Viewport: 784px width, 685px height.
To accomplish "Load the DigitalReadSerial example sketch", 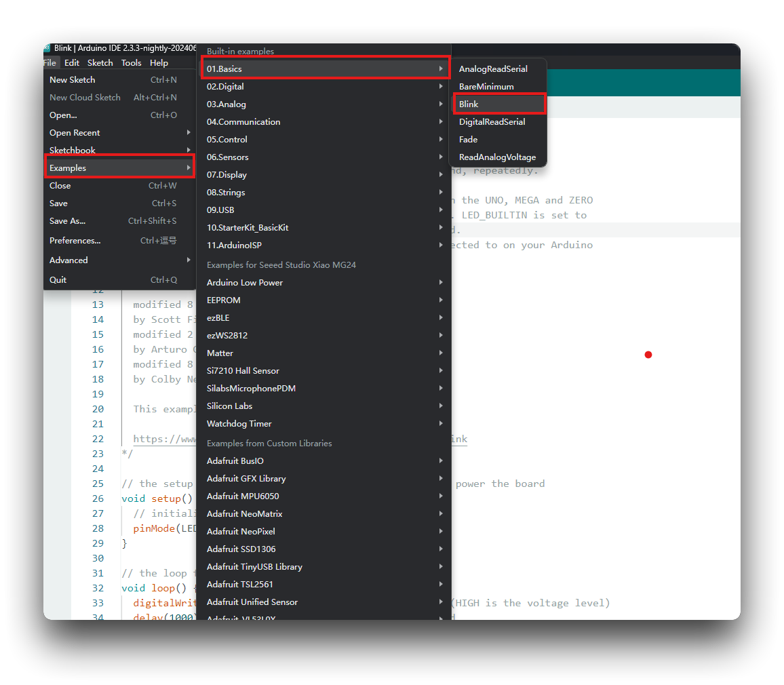I will point(498,122).
